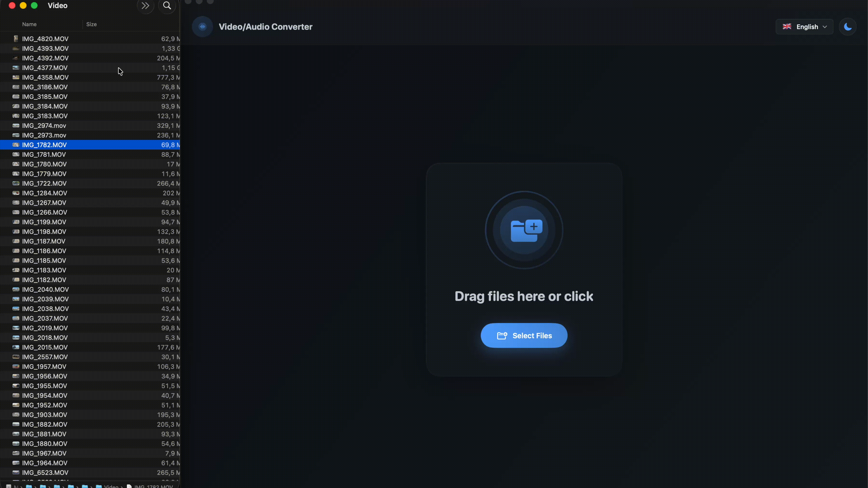868x488 pixels.
Task: Select IMG_1722.MOV file row
Action: click(x=45, y=183)
